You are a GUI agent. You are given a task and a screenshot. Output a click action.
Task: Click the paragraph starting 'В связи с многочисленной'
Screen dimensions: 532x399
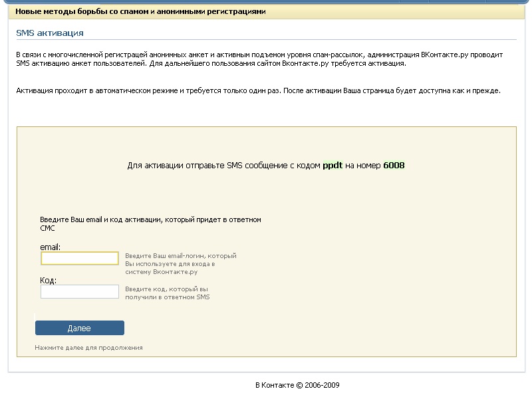pos(259,59)
